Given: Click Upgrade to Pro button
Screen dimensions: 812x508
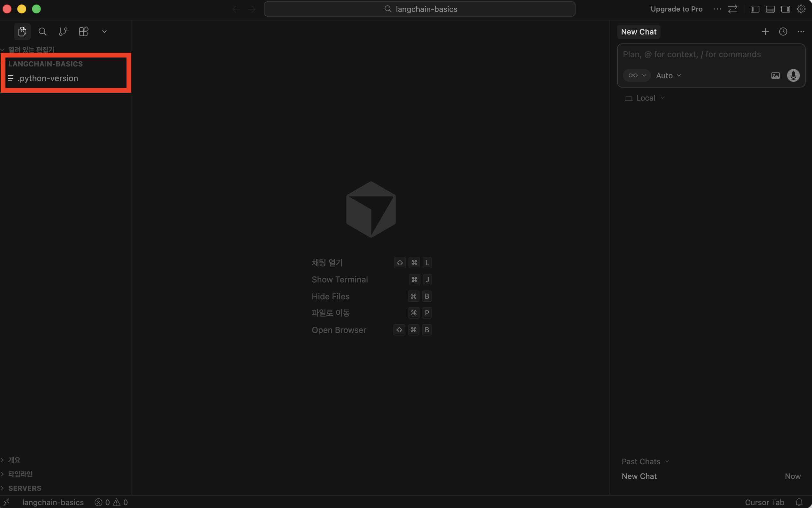Looking at the screenshot, I should pyautogui.click(x=676, y=9).
